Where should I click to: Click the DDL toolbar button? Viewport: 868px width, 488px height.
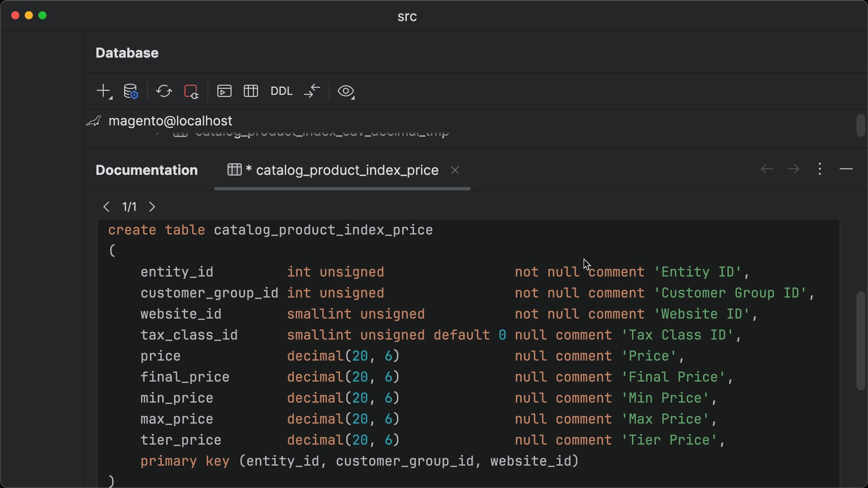282,91
